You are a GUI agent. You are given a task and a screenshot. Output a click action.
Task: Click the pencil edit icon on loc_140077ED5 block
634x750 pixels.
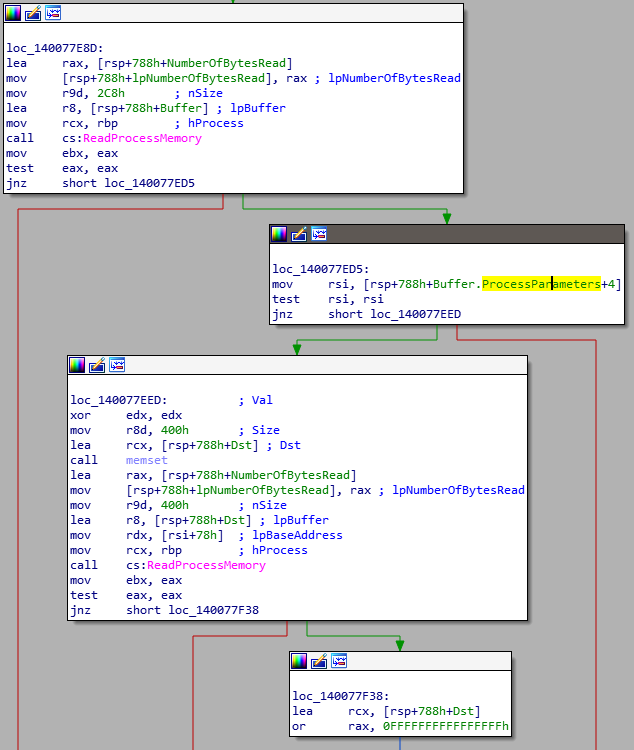(299, 234)
